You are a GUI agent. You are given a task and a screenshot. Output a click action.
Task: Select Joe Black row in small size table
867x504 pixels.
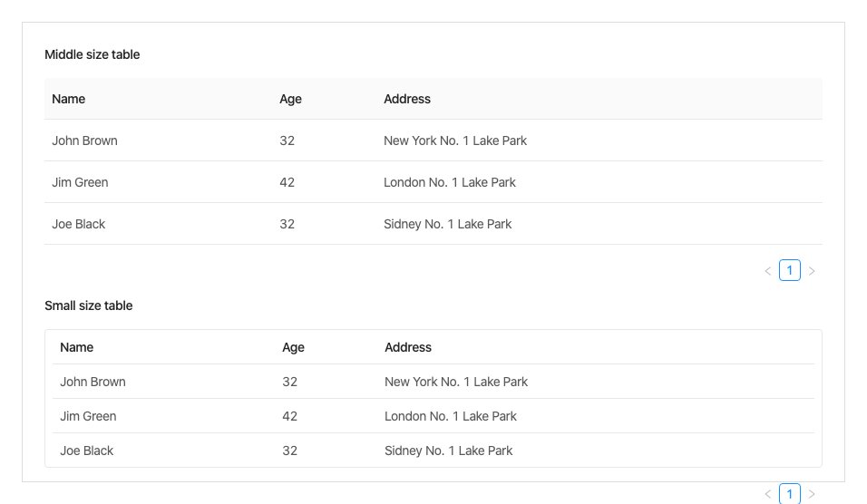pos(87,451)
